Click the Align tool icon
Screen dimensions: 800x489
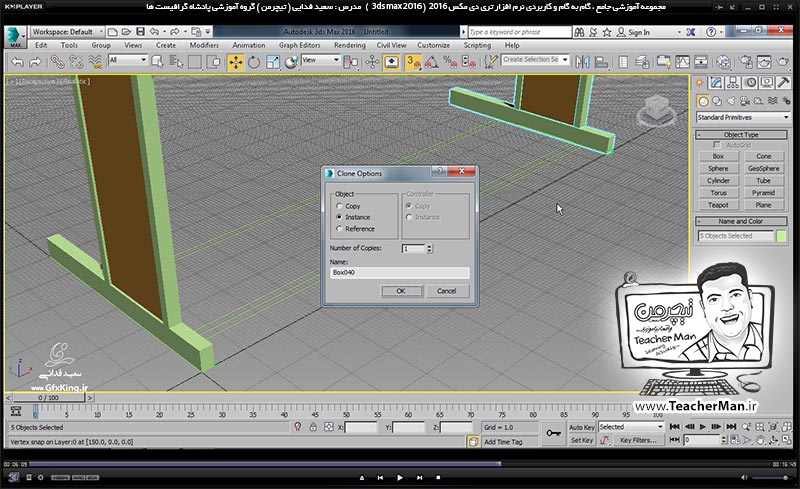coord(602,62)
